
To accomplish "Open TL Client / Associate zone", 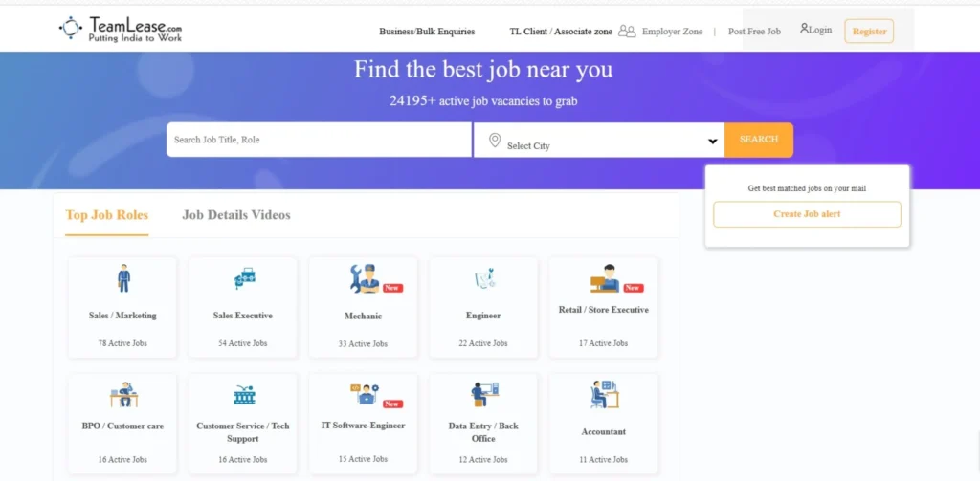I will click(561, 32).
